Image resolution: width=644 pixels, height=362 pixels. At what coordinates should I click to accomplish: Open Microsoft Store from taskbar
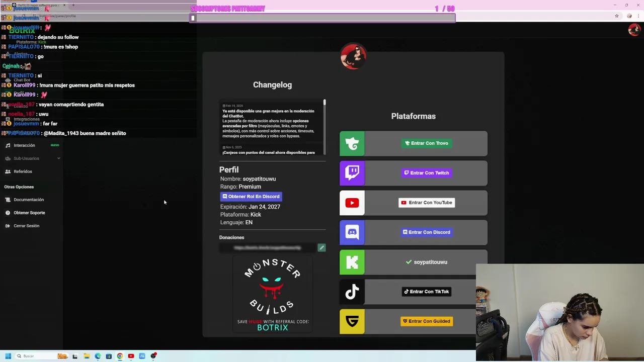pos(109,356)
